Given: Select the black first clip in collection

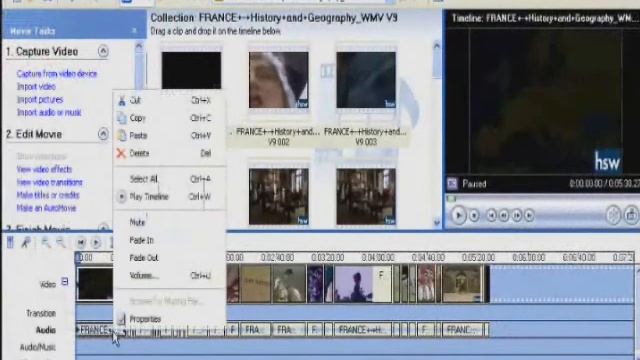Looking at the screenshot, I should tap(191, 70).
